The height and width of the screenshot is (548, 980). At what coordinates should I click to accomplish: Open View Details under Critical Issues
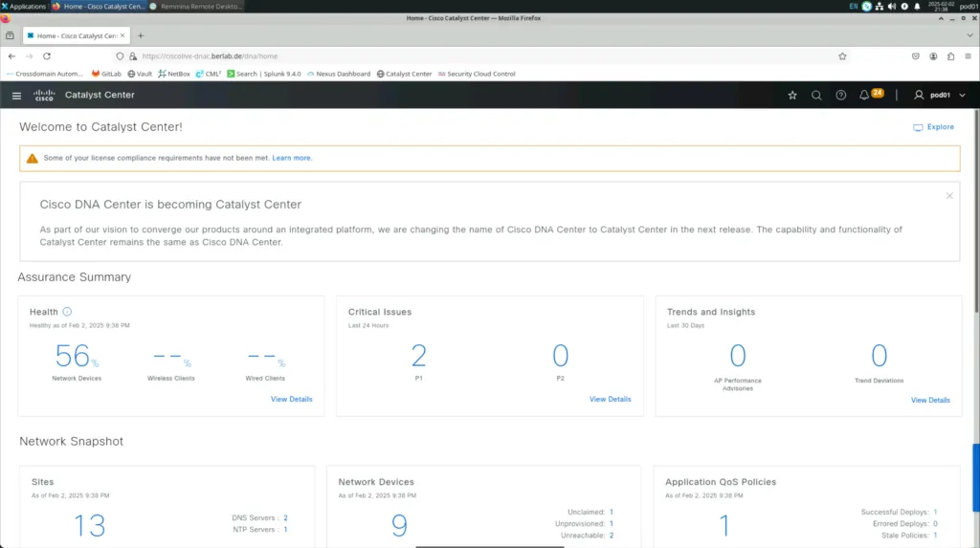610,399
